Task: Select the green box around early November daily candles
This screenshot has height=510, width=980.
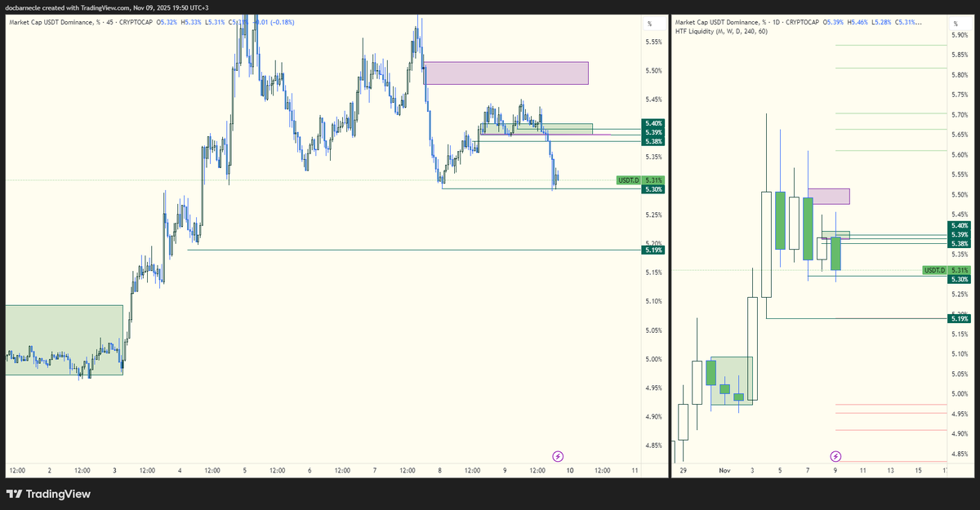Action: click(x=732, y=381)
